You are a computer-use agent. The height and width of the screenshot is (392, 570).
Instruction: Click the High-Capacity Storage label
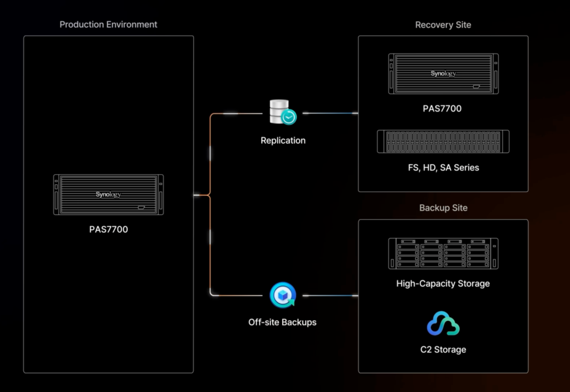443,283
